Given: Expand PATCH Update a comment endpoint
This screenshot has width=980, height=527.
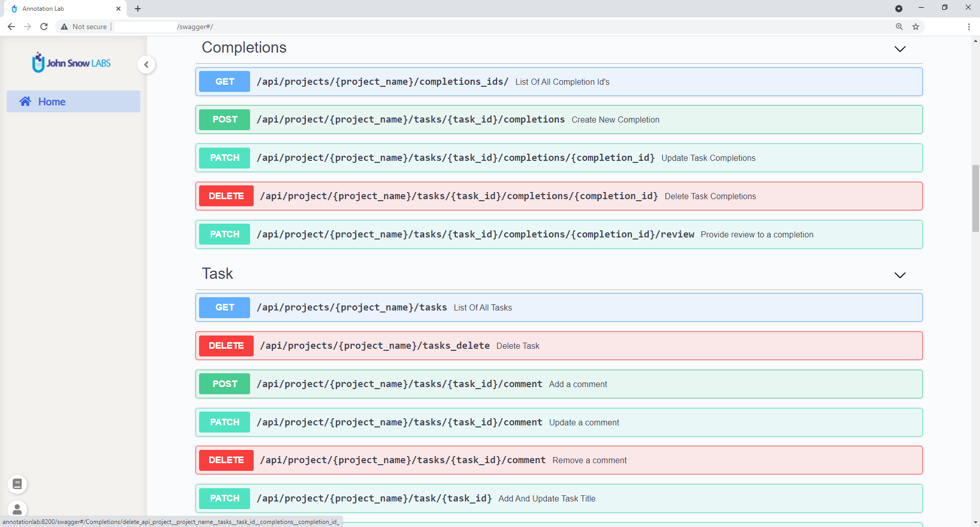Looking at the screenshot, I should [559, 422].
